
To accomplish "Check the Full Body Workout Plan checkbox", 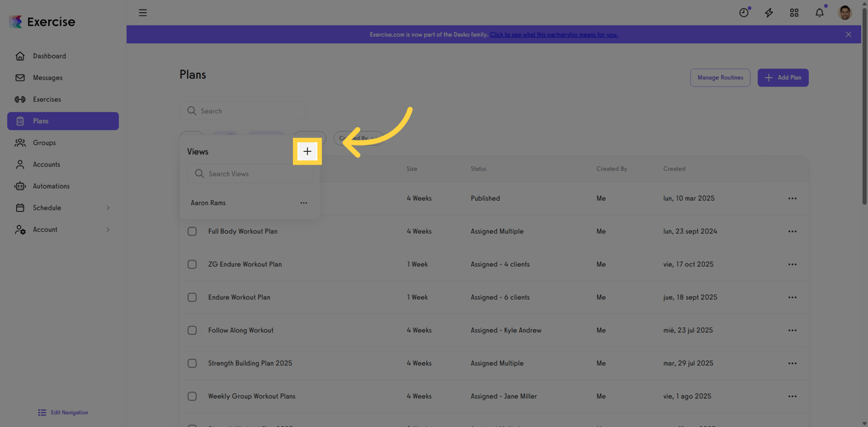I will coord(192,231).
